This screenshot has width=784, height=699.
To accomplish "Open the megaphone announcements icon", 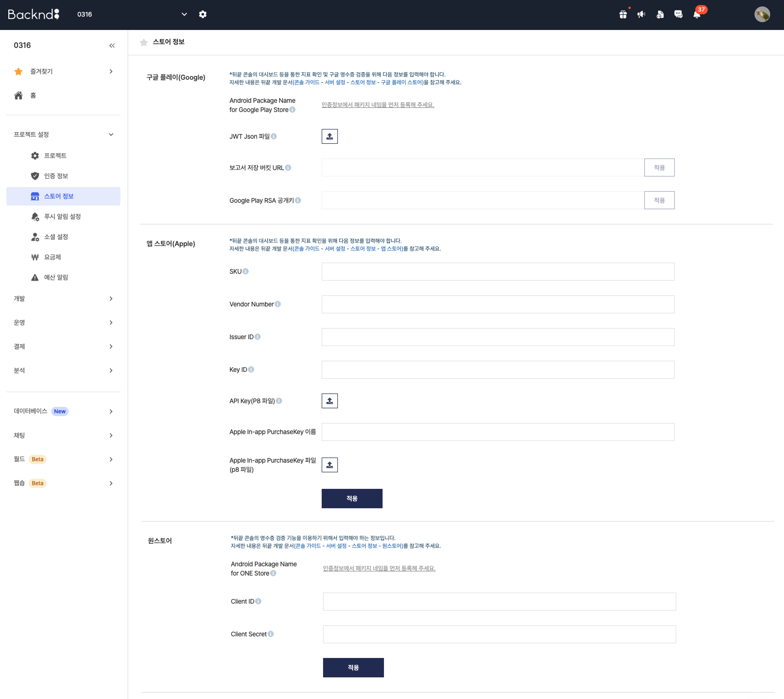I will [x=641, y=14].
